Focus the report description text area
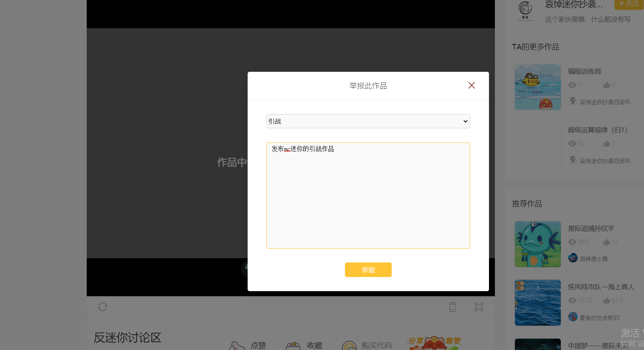Screen dimensions: 644x350 (x=368, y=195)
